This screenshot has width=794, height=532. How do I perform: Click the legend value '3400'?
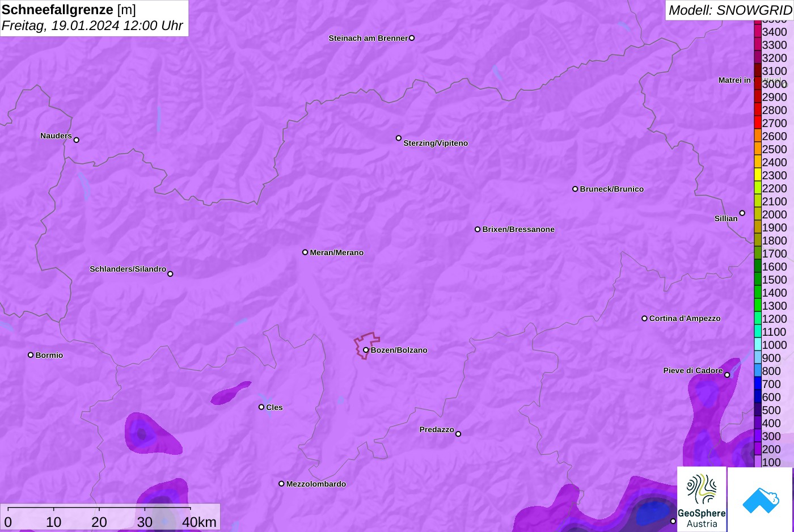point(774,32)
